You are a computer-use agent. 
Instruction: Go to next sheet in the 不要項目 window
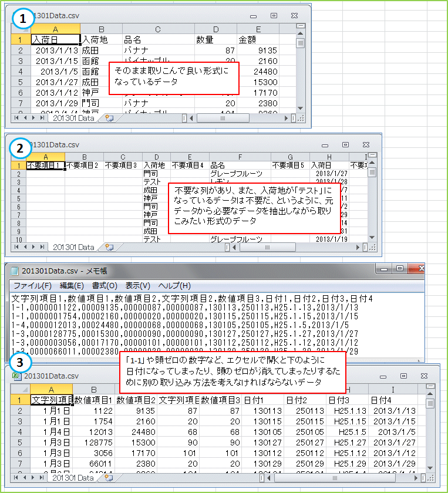tap(33, 247)
